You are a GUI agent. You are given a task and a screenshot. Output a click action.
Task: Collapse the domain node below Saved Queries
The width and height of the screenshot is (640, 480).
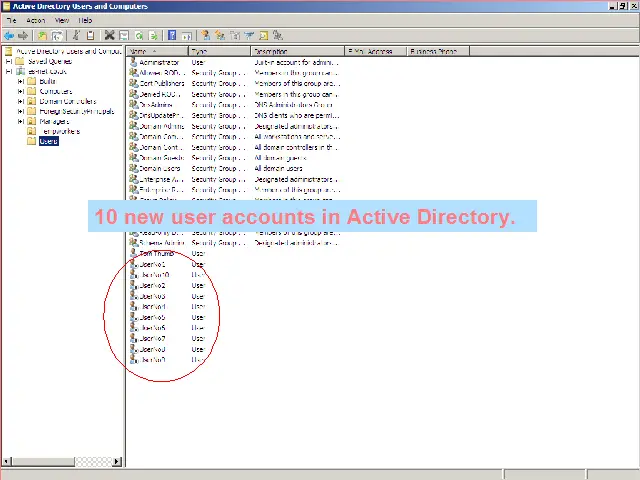tap(9, 71)
